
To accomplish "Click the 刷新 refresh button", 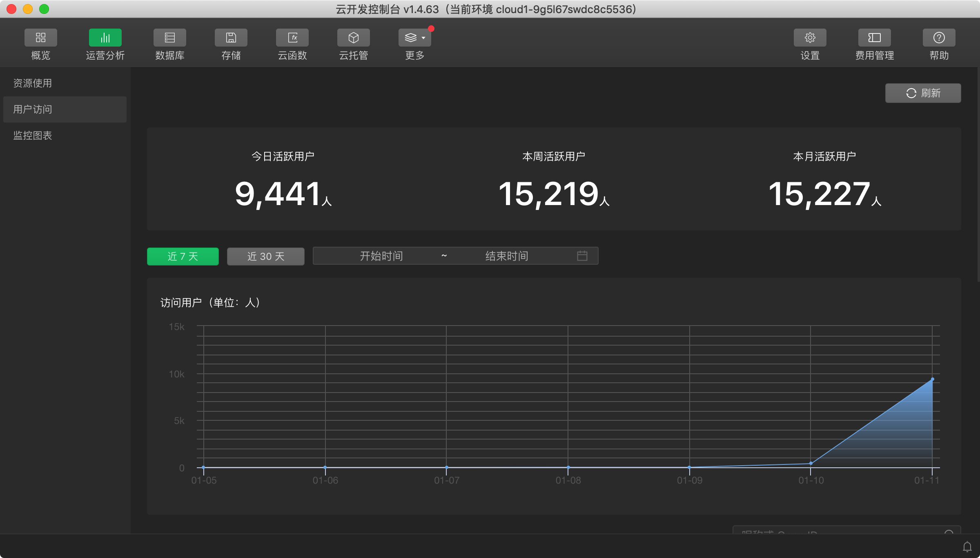I will point(923,93).
